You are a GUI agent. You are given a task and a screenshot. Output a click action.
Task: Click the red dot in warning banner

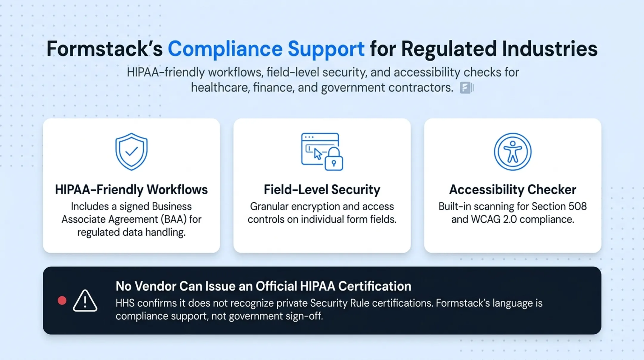[62, 301]
